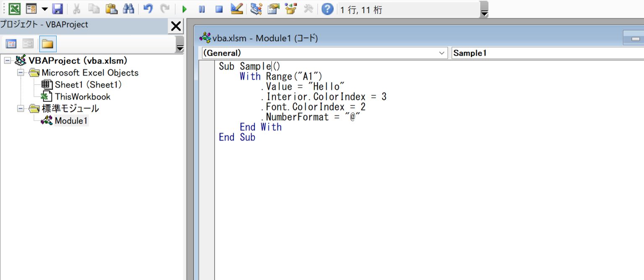
Task: Collapse the Microsoft Excel Objects folder
Action: coord(21,73)
